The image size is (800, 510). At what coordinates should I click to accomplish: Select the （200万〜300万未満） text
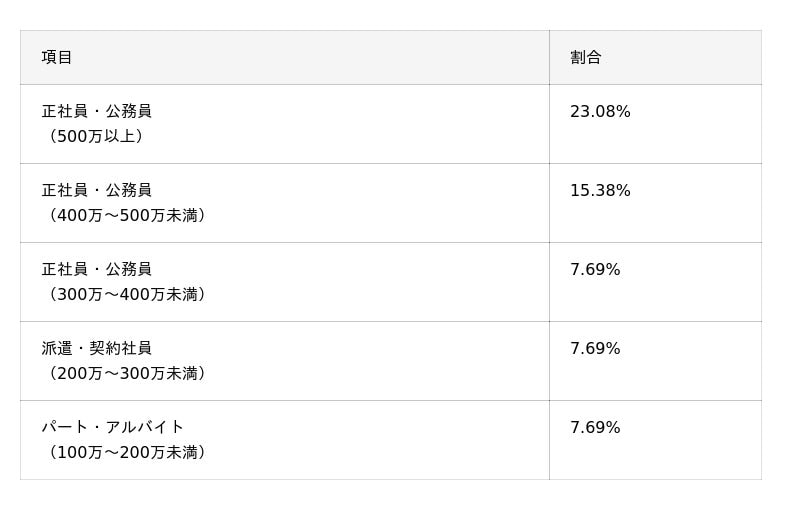[127, 373]
